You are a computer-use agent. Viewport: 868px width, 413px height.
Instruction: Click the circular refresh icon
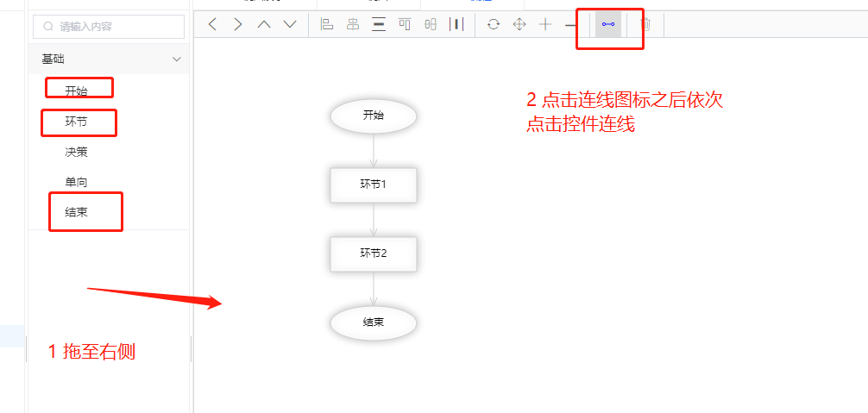pyautogui.click(x=494, y=24)
